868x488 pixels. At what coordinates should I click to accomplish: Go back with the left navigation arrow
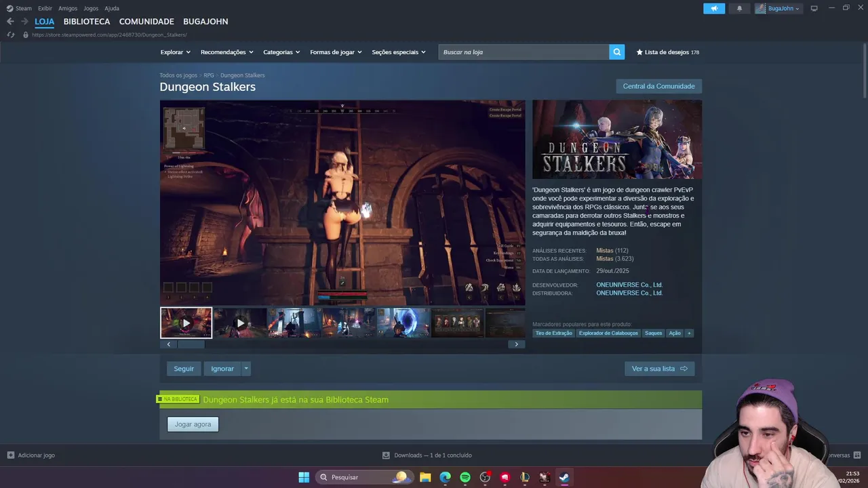click(10, 22)
